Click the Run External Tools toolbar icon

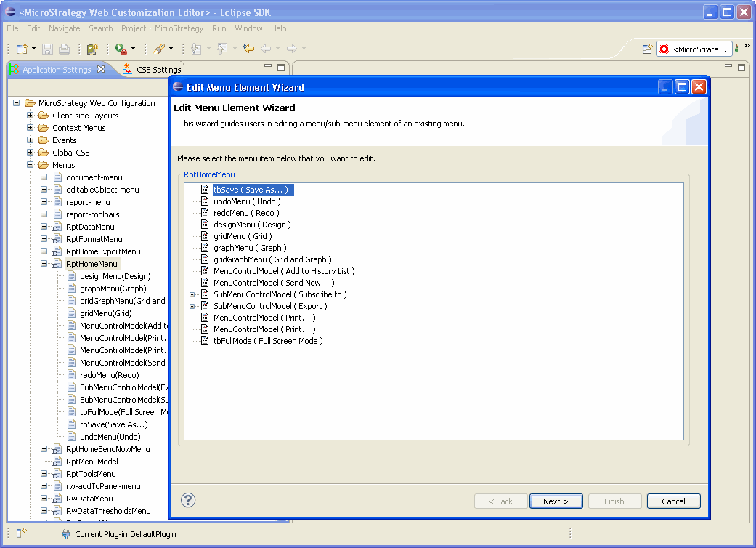pos(121,49)
